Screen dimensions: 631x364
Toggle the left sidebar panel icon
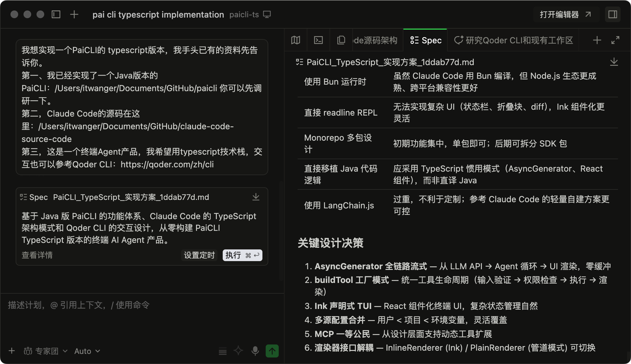56,14
